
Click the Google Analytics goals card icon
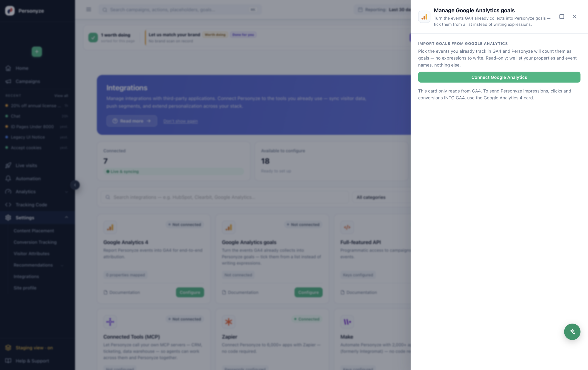click(x=229, y=228)
